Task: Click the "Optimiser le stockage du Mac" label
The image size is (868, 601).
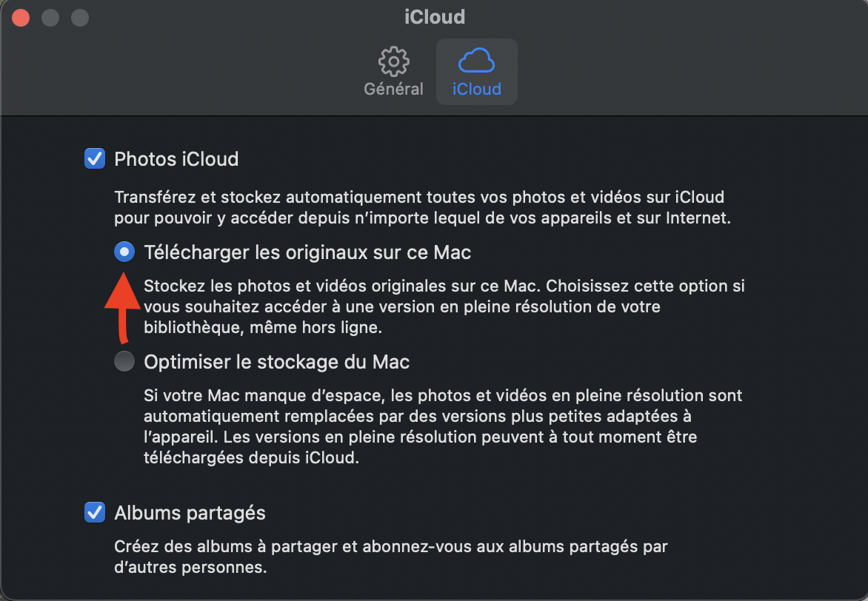Action: click(x=276, y=362)
